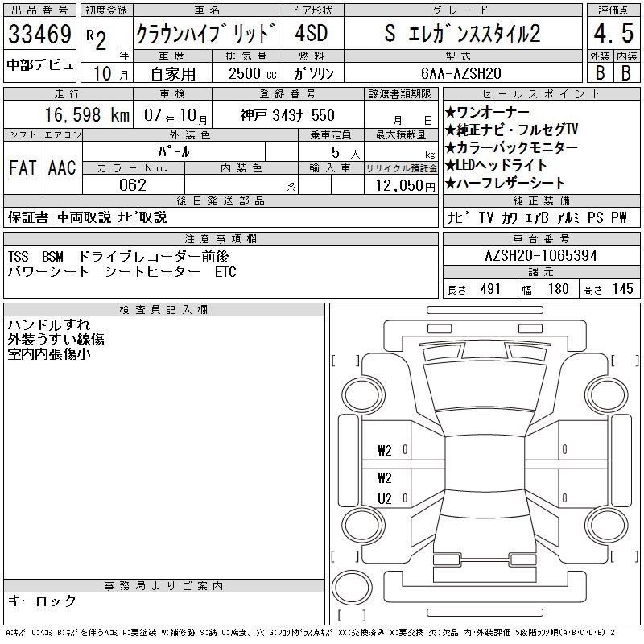The height and width of the screenshot is (644, 644).
Task: Click the ★LEDヘッドライト sales point
Action: [x=496, y=165]
